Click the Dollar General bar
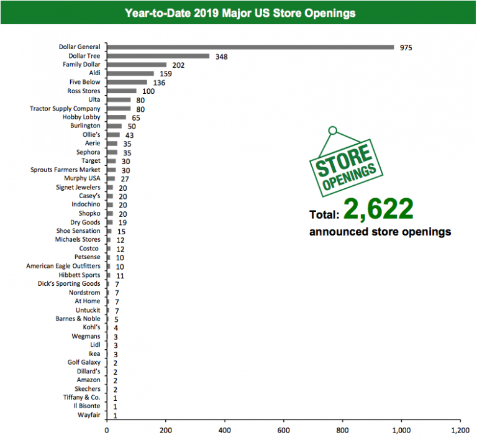 click(x=250, y=47)
